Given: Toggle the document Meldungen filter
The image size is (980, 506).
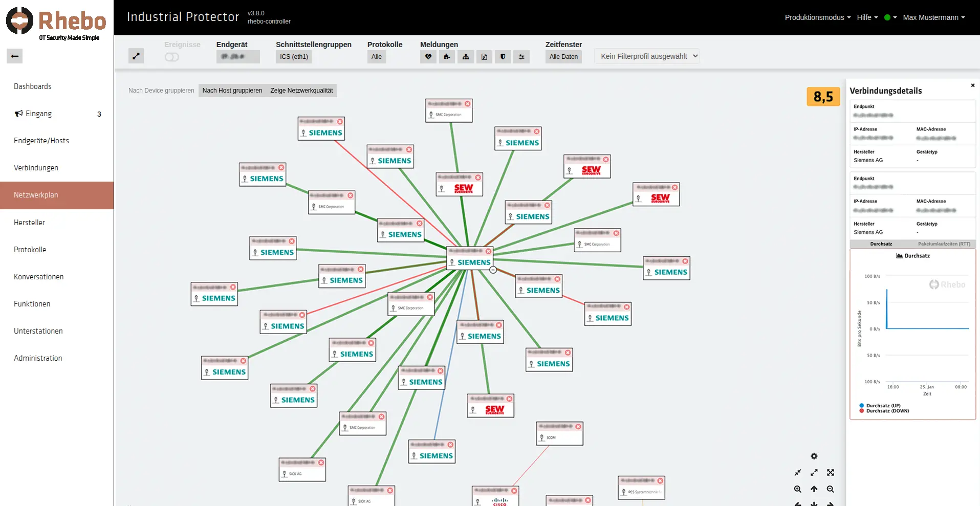Looking at the screenshot, I should 484,57.
